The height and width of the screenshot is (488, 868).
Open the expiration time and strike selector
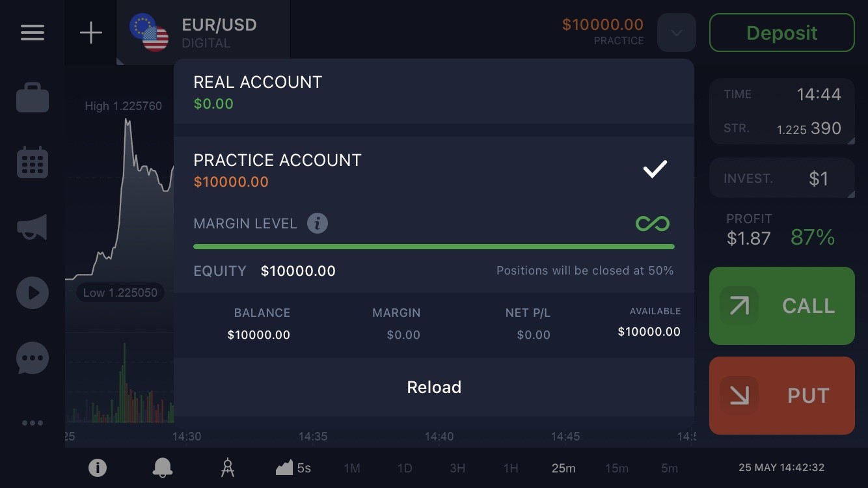click(782, 111)
